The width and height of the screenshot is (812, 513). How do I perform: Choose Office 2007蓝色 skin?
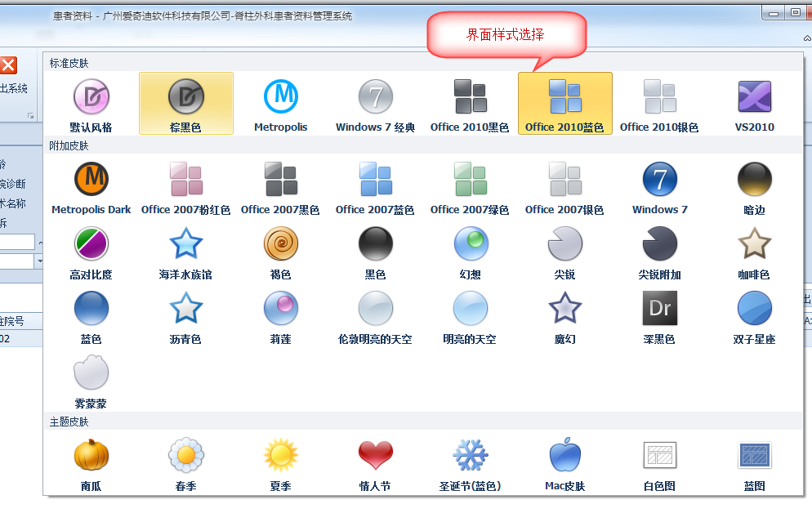tap(376, 188)
